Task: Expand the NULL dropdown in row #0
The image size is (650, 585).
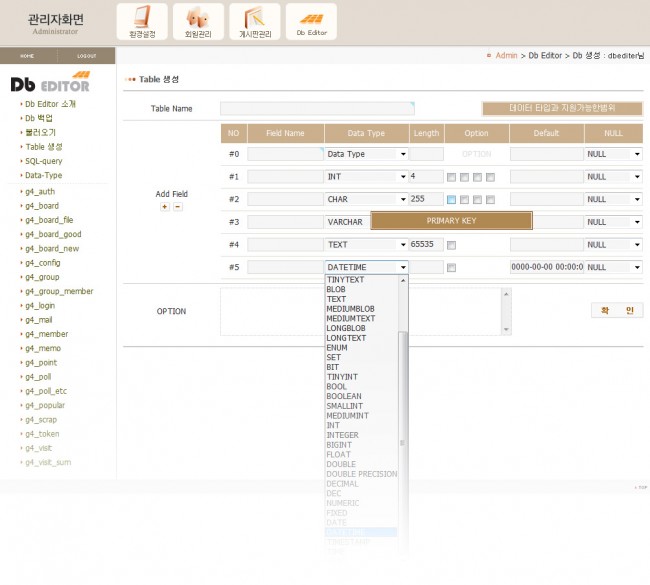Action: point(613,154)
